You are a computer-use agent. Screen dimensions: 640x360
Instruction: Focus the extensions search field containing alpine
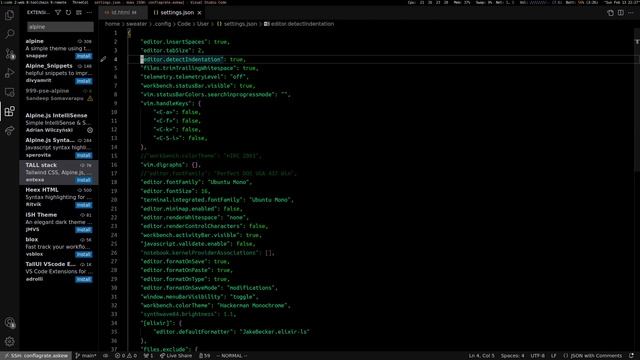(x=60, y=27)
